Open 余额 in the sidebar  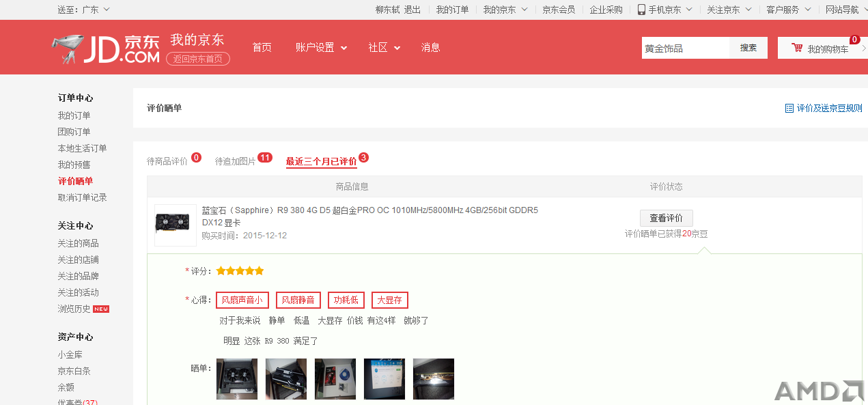pos(66,387)
